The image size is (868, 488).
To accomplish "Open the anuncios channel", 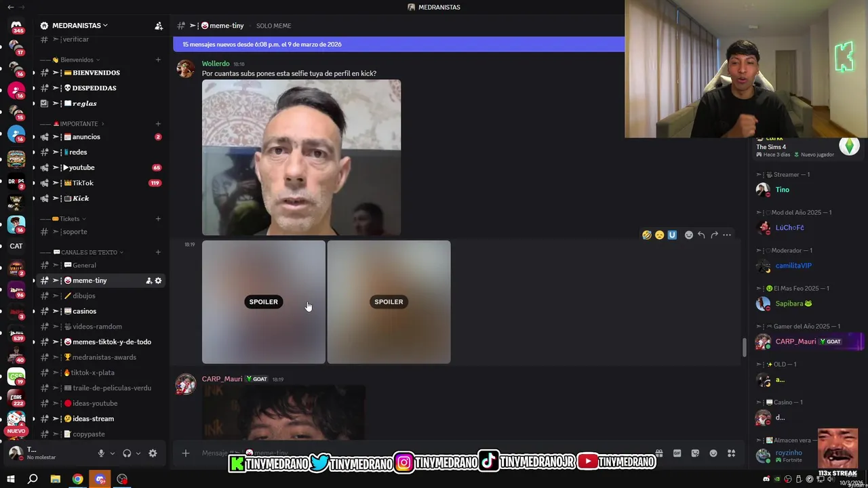I will point(100,137).
